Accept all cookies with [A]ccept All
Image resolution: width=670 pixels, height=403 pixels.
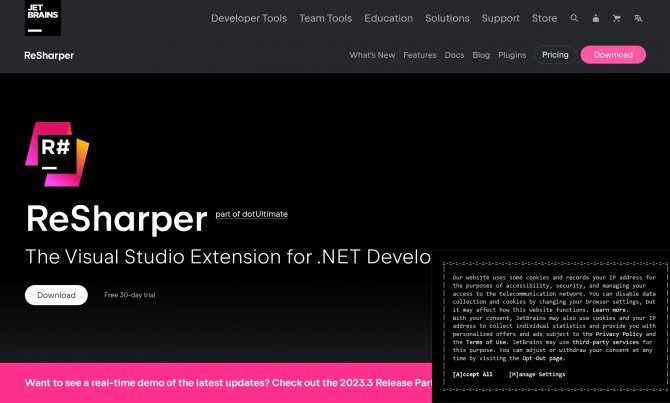tap(472, 374)
